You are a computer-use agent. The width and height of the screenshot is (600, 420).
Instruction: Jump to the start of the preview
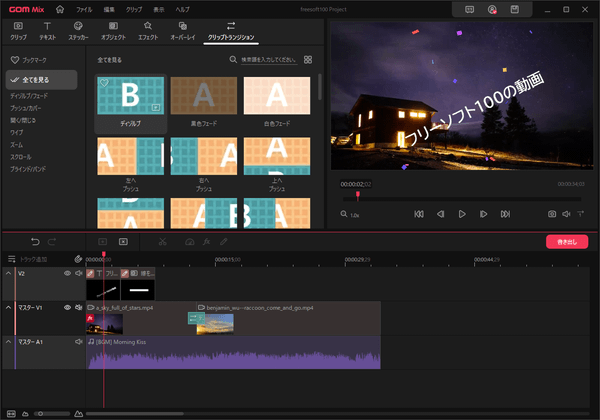point(418,214)
